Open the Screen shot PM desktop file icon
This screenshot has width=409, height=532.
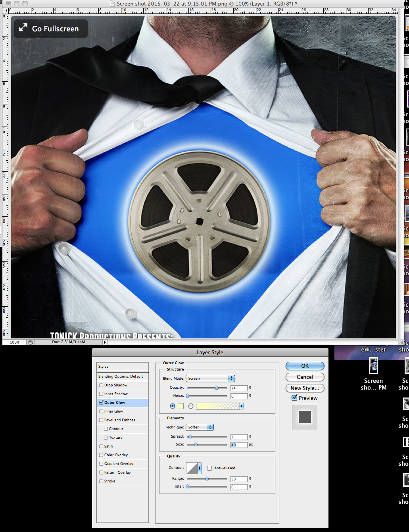coord(373,366)
